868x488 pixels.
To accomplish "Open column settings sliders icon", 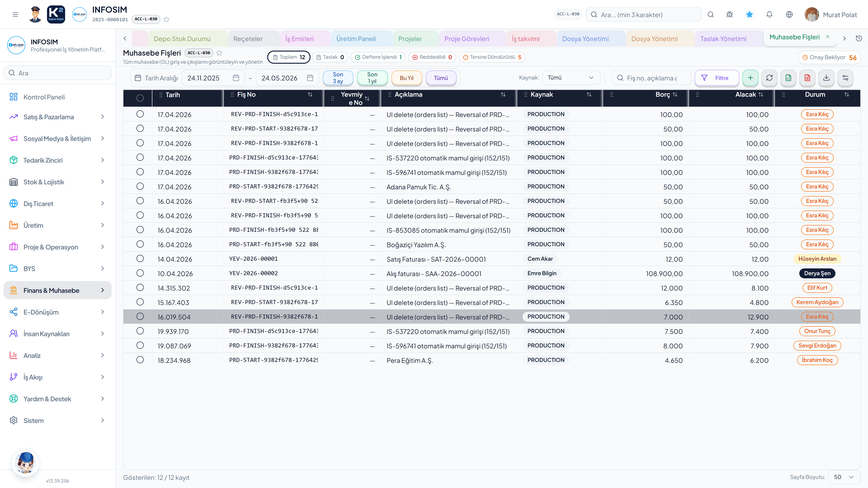I will tap(845, 78).
